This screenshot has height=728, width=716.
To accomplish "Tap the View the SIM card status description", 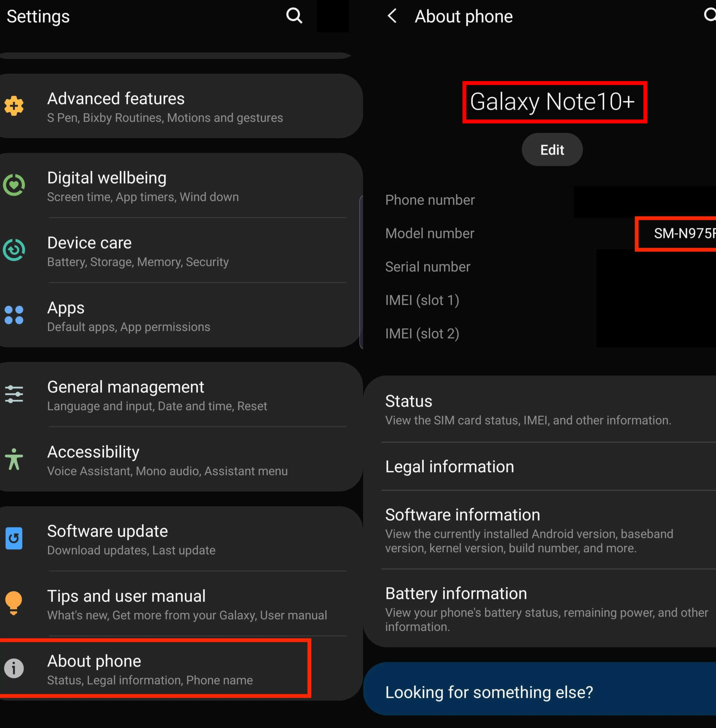I will (528, 420).
